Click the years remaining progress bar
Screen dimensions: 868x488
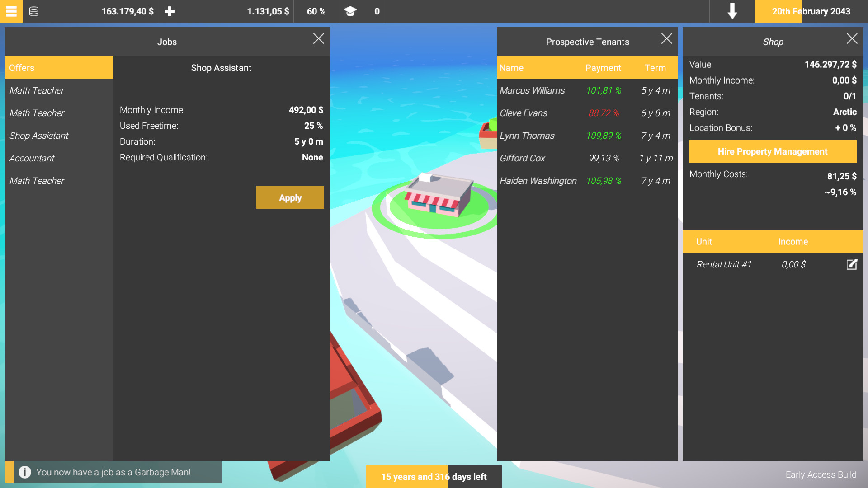pos(434,477)
